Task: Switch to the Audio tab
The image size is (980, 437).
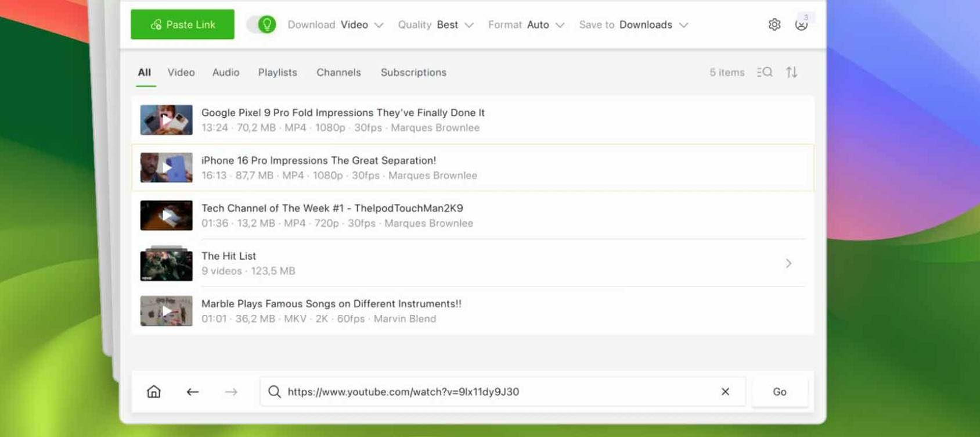Action: point(226,73)
